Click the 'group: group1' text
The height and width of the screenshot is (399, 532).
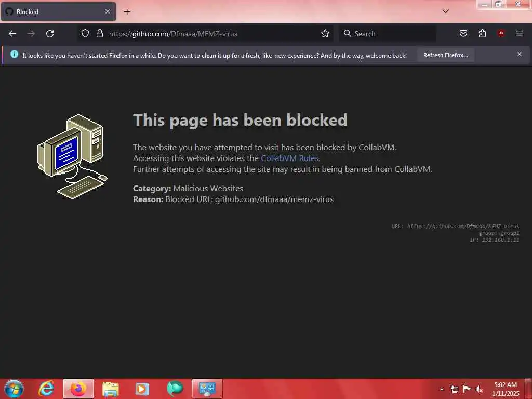click(499, 233)
